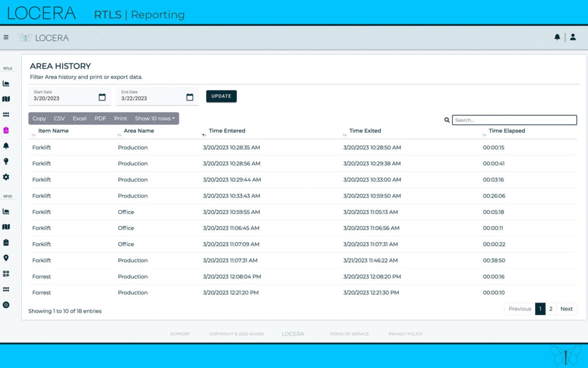The width and height of the screenshot is (588, 368).
Task: Open the Show 10 rows dropdown
Action: point(156,118)
